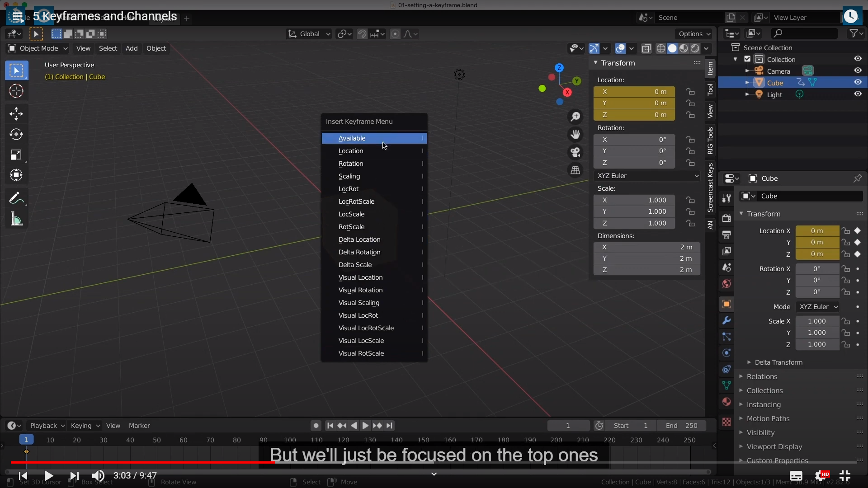Open the Object Mode dropdown
Image resolution: width=868 pixels, height=488 pixels.
point(38,48)
